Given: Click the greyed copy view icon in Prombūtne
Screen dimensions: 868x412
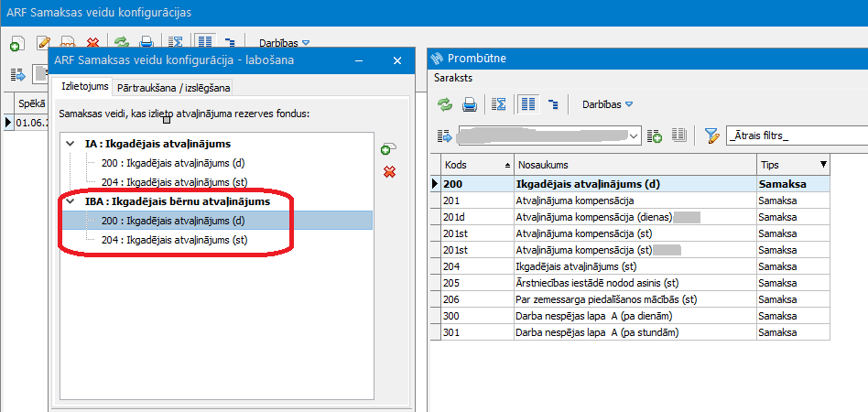Looking at the screenshot, I should (x=678, y=135).
